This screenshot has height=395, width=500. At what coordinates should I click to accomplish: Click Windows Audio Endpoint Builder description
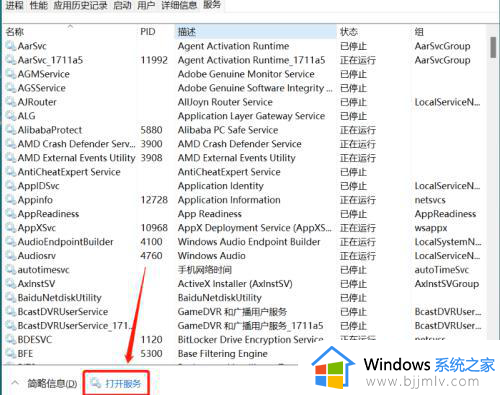click(x=249, y=242)
